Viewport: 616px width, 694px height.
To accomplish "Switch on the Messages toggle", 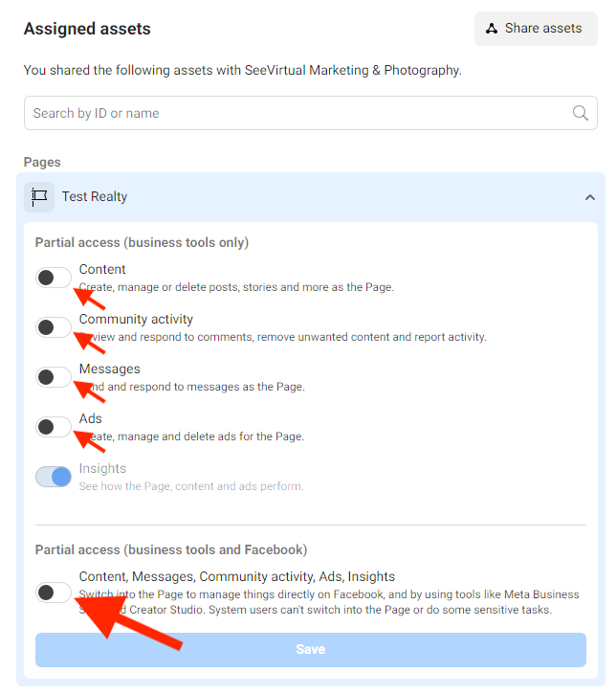I will click(54, 377).
